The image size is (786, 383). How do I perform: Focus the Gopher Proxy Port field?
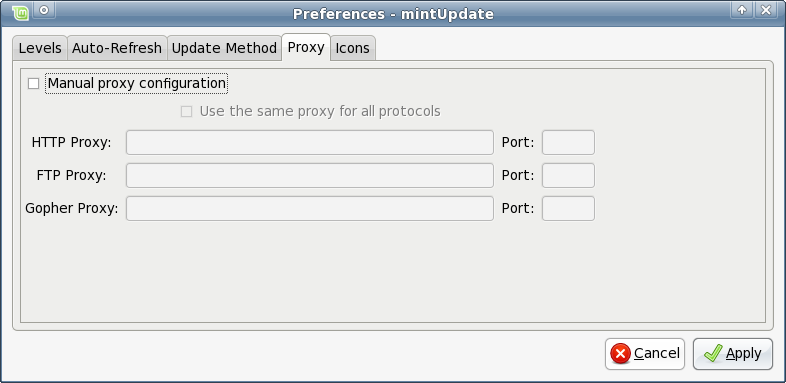[x=568, y=209]
